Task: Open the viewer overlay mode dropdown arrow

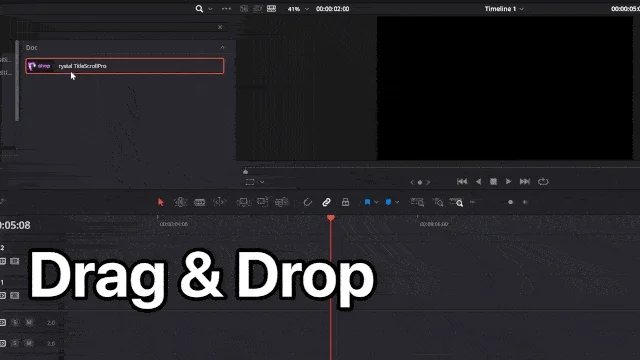Action: (x=262, y=182)
